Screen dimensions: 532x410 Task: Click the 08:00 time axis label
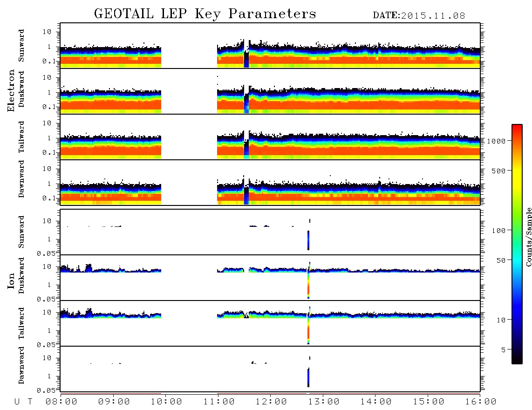coord(61,402)
